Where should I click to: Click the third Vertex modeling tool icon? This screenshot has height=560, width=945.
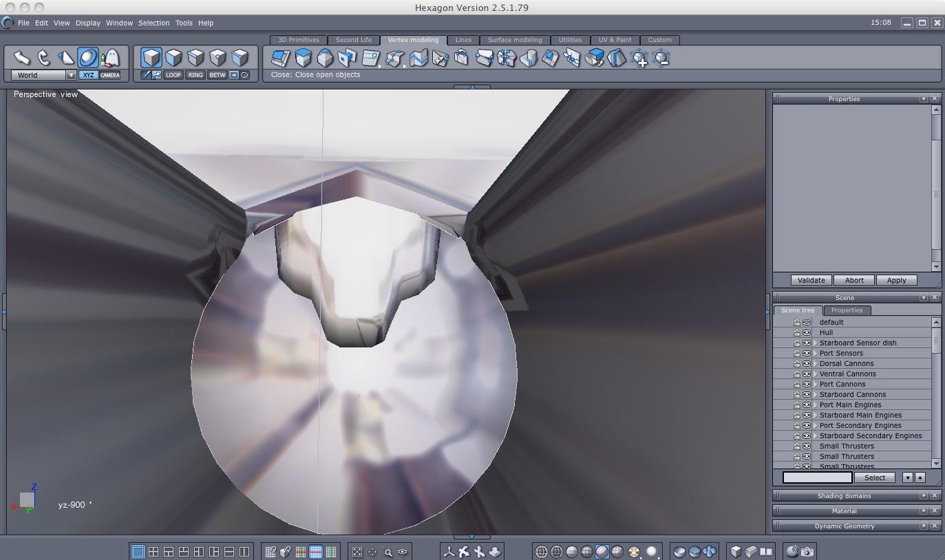[x=325, y=58]
